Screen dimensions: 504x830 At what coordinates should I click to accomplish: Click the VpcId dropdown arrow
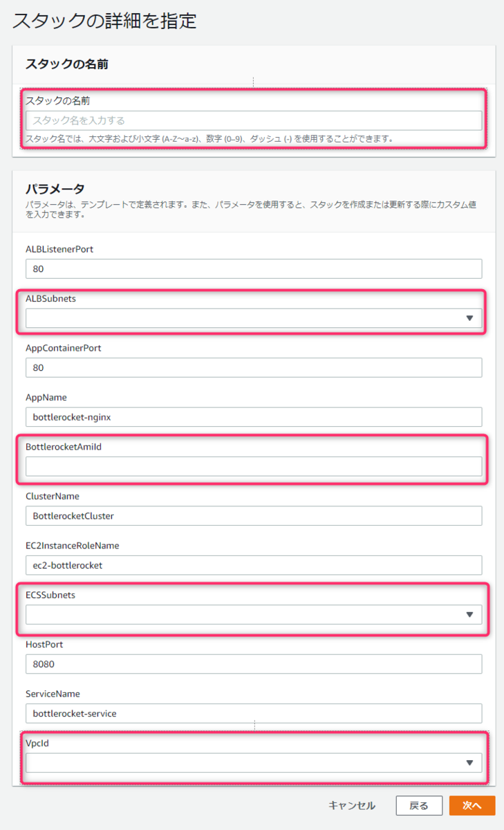tap(471, 762)
